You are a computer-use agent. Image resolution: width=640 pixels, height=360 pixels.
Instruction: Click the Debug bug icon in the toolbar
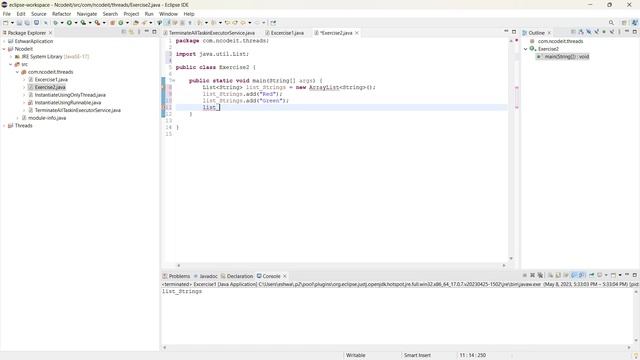click(x=56, y=23)
